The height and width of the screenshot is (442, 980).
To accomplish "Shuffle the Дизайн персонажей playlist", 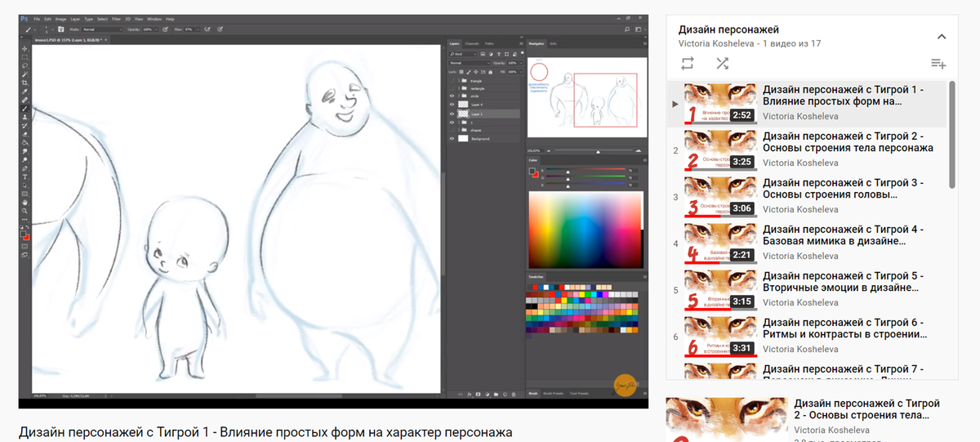I will point(723,63).
